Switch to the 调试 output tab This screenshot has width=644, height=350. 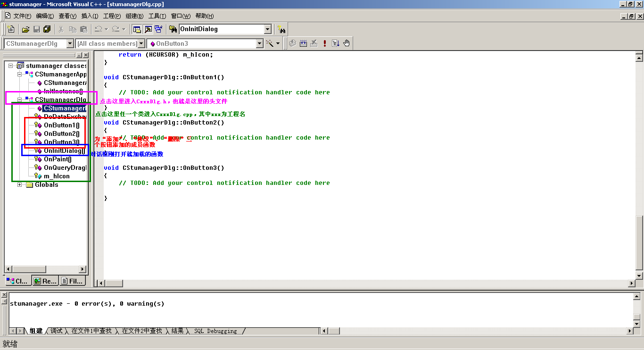coord(57,331)
